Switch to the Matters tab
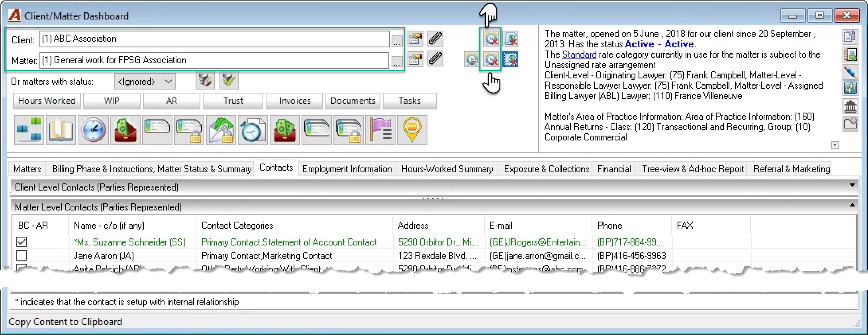868x335 pixels. (27, 169)
